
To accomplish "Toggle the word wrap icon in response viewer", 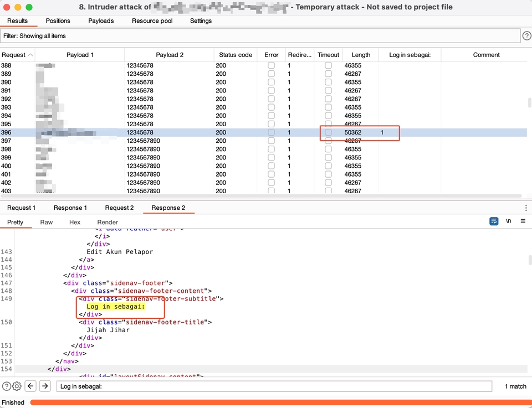I will [494, 221].
